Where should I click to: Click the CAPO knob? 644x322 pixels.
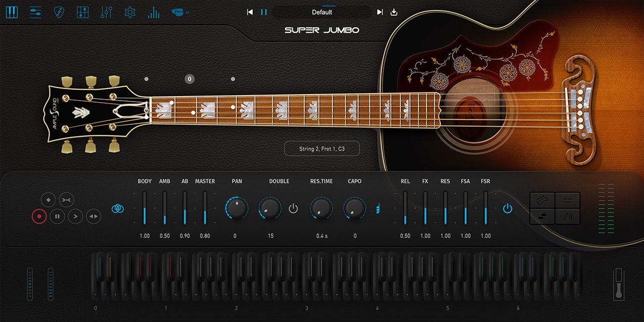355,208
